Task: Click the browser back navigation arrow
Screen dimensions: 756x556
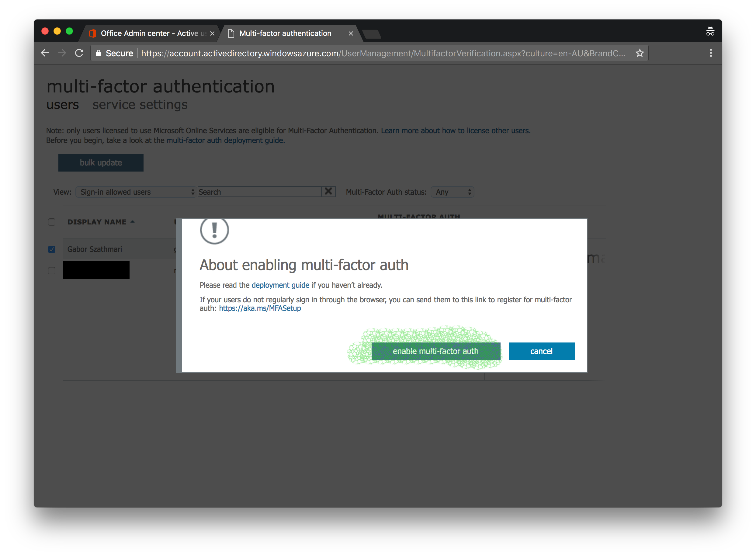Action: pos(46,54)
